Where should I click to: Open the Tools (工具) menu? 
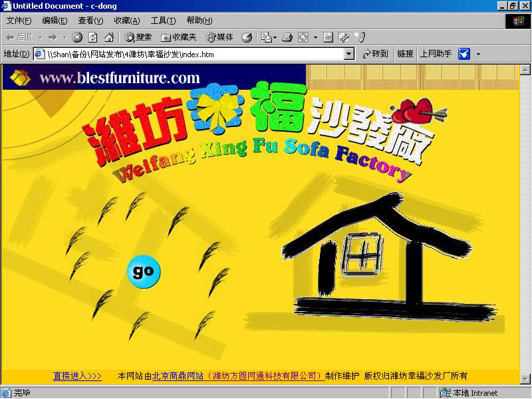pos(163,21)
